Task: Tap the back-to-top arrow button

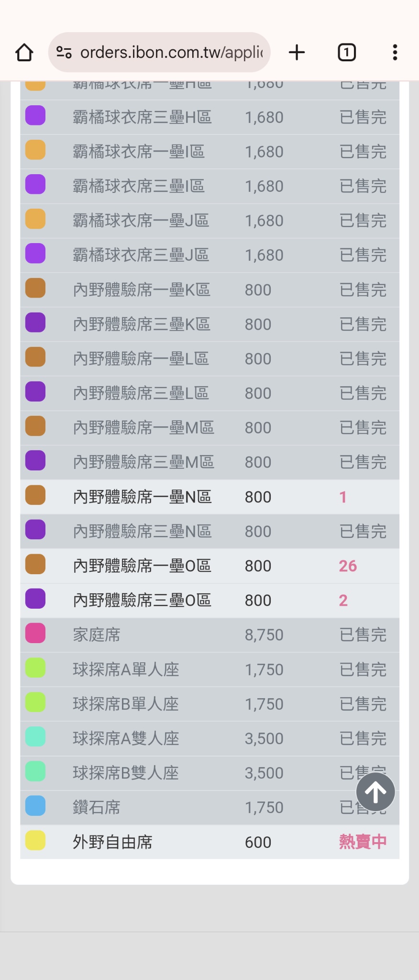Action: click(375, 792)
